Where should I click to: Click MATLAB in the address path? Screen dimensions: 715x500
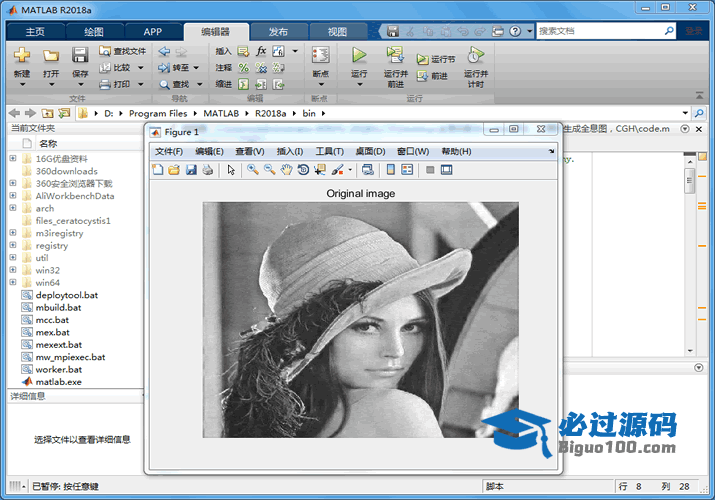tap(221, 113)
